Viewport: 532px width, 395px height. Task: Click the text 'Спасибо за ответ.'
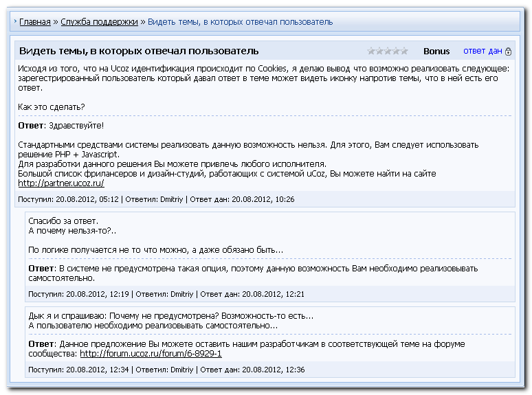[x=63, y=221]
